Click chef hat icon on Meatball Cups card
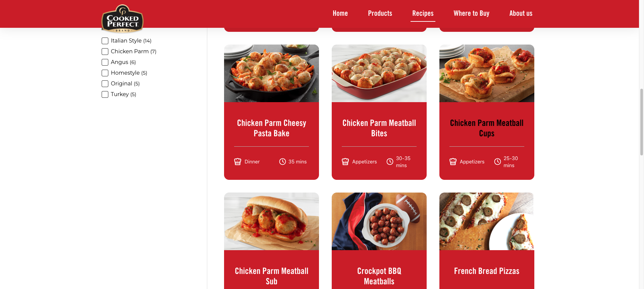This screenshot has height=289, width=644. pos(453,162)
